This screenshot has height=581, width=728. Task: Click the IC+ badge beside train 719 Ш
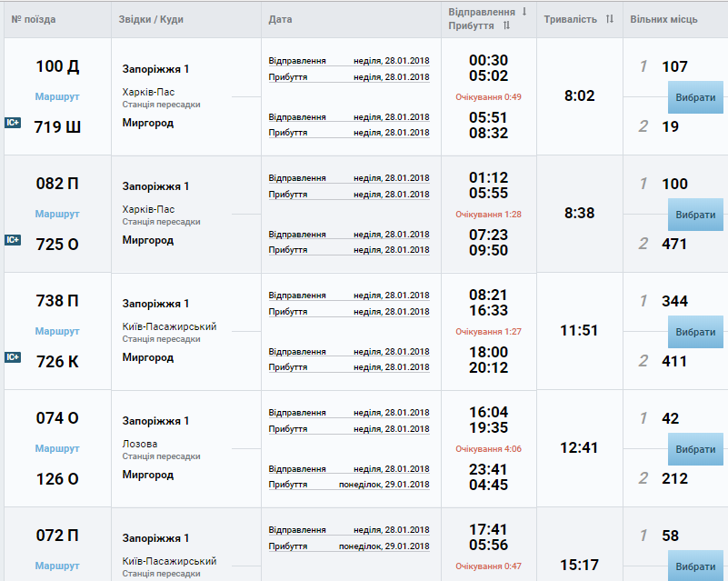point(13,123)
